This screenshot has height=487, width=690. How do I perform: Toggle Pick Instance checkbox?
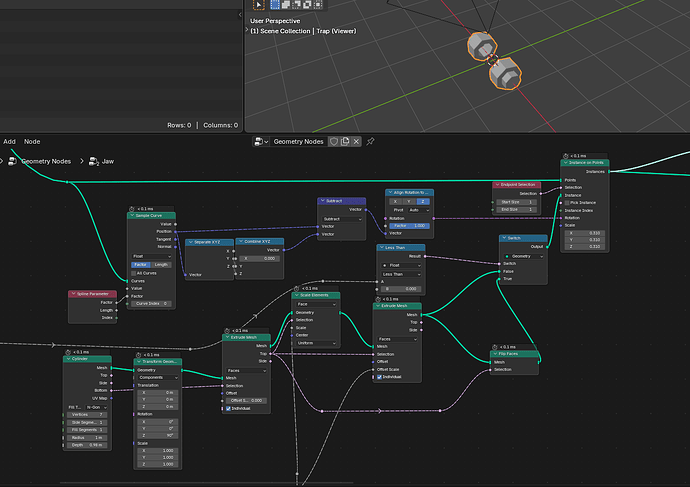click(567, 203)
